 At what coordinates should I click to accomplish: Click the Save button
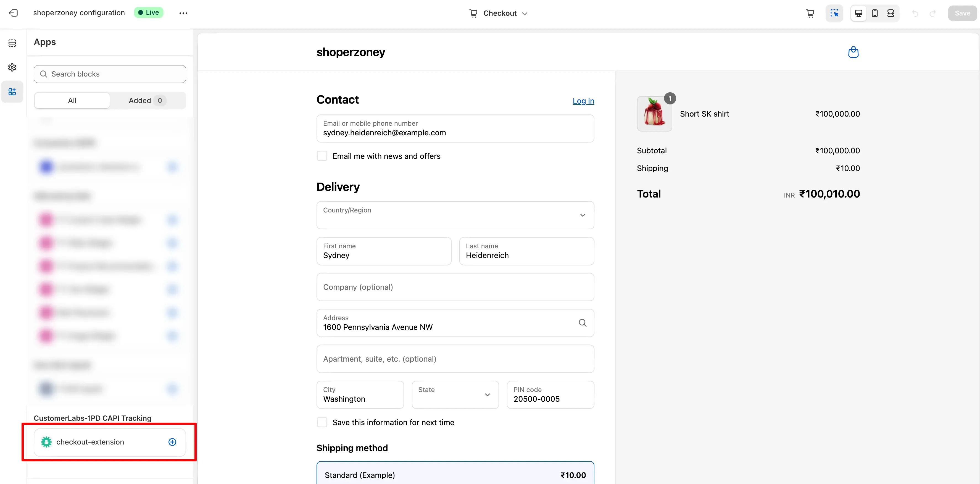[x=962, y=13]
